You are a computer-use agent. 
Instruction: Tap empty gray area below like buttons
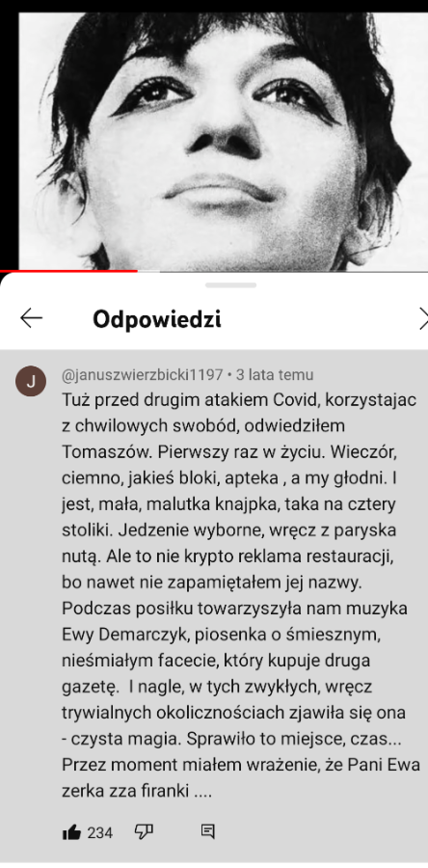(214, 855)
